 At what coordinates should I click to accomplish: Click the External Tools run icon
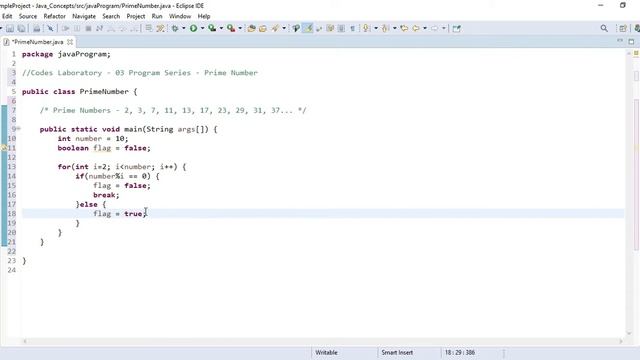point(231,28)
